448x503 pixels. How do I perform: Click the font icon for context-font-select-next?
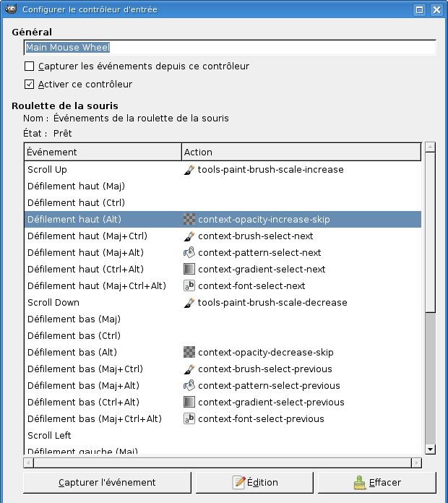[189, 286]
